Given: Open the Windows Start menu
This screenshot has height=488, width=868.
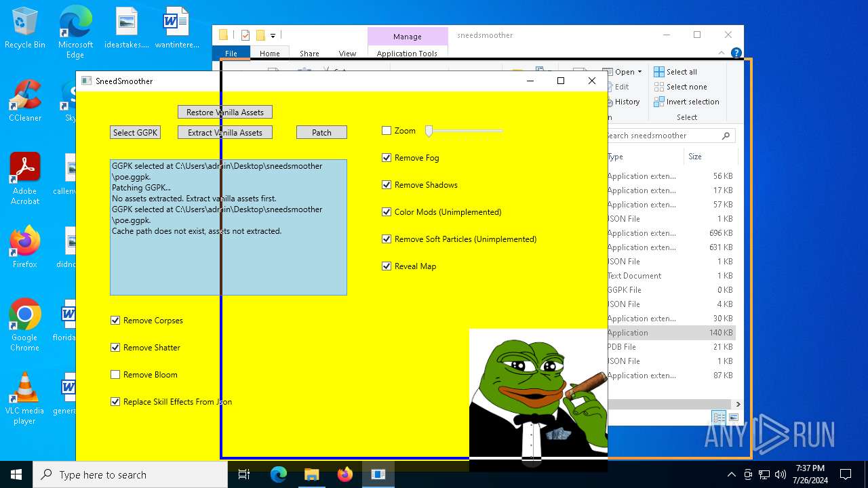Looking at the screenshot, I should point(16,474).
